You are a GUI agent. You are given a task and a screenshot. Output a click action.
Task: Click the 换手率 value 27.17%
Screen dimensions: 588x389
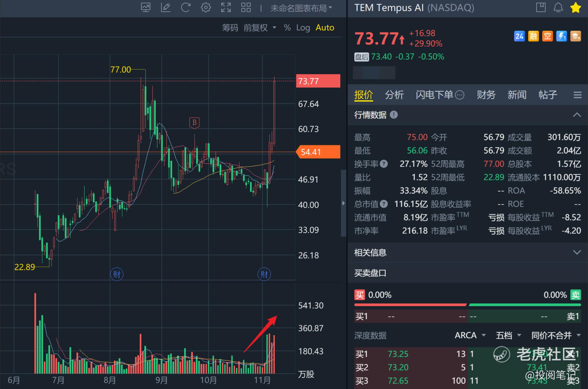pyautogui.click(x=413, y=164)
